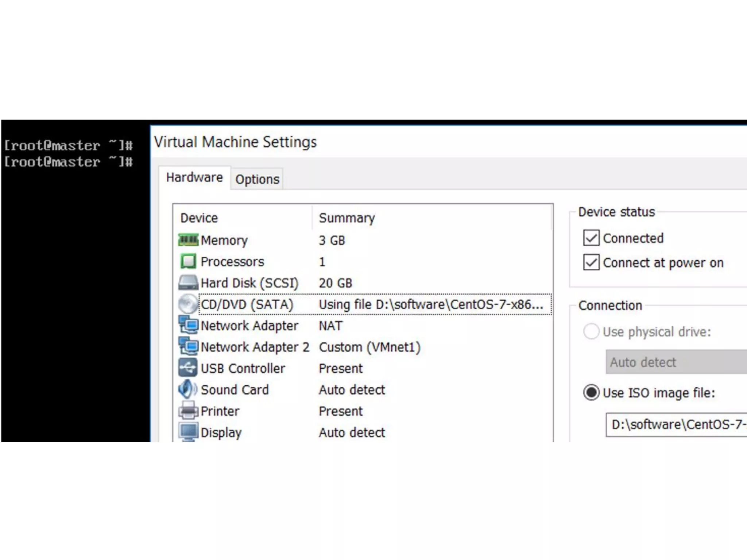Select the Printer device icon

point(188,411)
